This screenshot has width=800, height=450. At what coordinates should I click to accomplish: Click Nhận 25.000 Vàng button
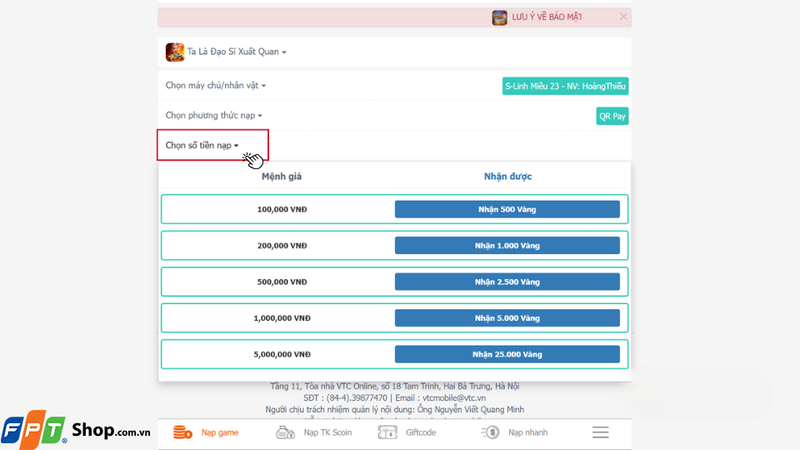pos(507,354)
